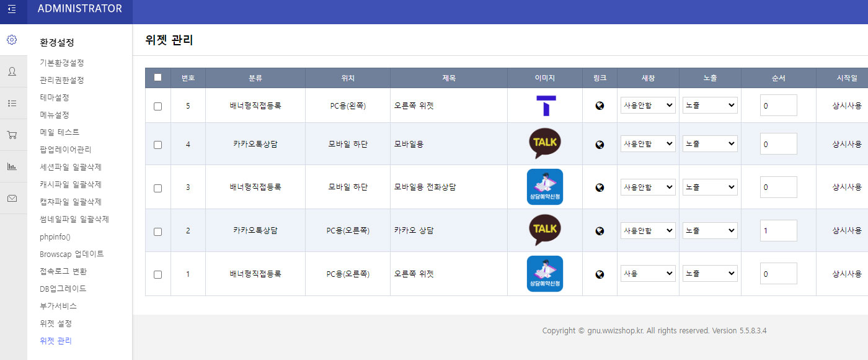The height and width of the screenshot is (360, 868).
Task: Open the 새창 dropdown for 모바일용 전화상담 row
Action: 648,187
